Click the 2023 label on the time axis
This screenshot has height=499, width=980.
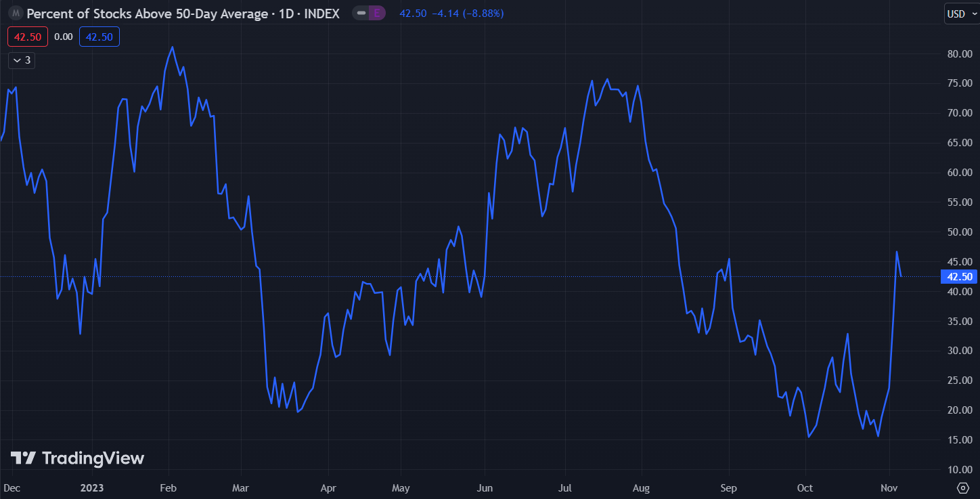[x=91, y=487]
